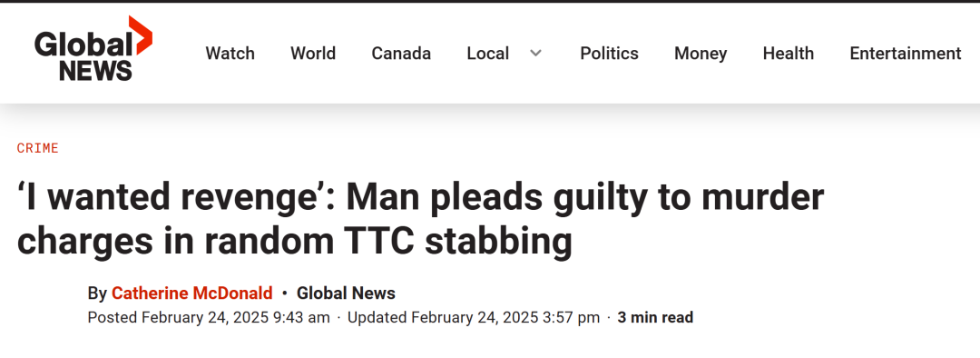
Task: Open the Entertainment section
Action: (x=905, y=54)
